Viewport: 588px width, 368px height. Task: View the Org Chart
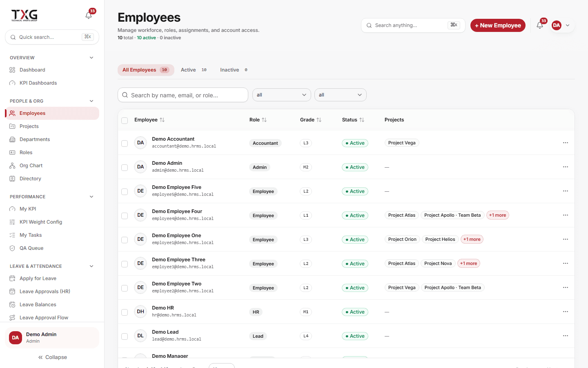[52, 166]
